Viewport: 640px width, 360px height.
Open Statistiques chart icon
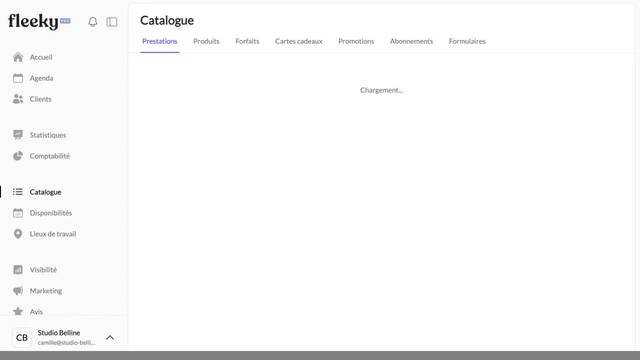(x=18, y=135)
